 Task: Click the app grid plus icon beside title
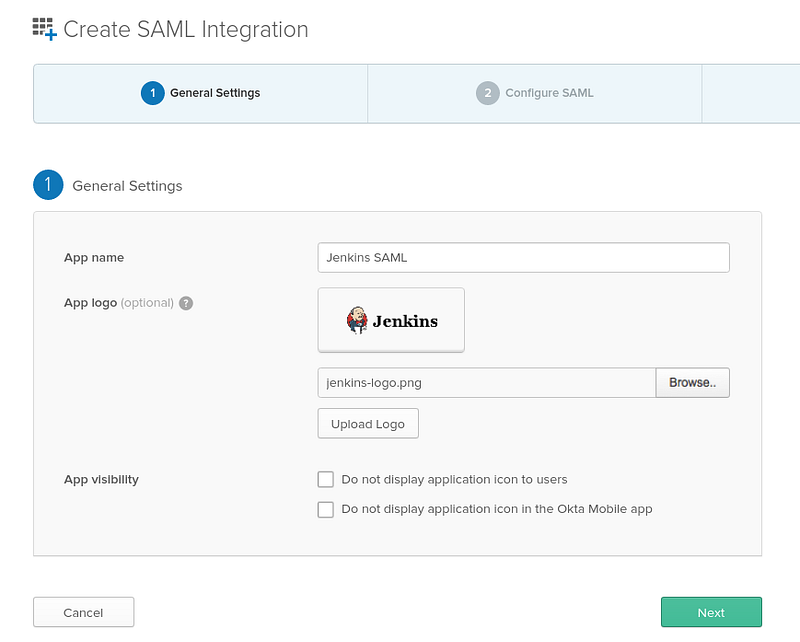coord(44,29)
